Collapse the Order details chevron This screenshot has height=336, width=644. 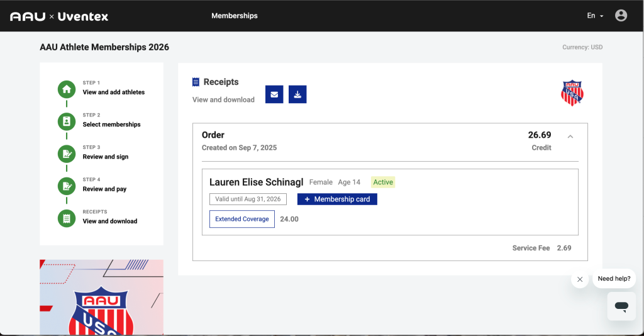pyautogui.click(x=570, y=137)
